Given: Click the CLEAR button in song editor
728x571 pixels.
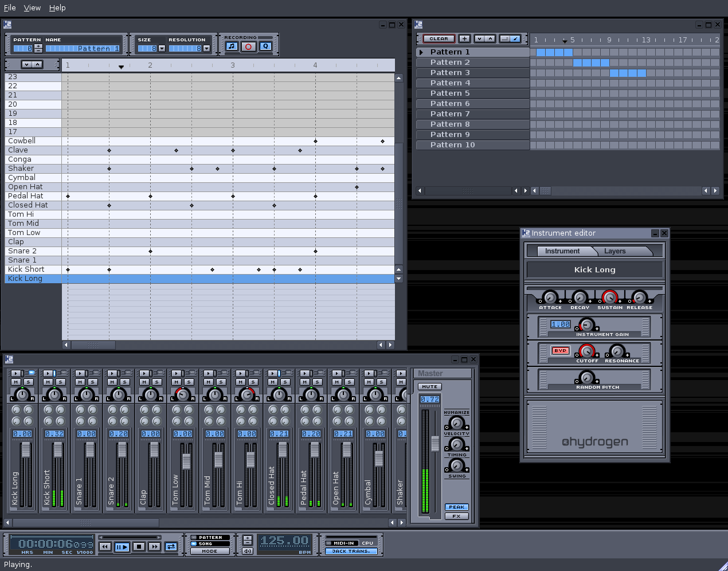Looking at the screenshot, I should tap(439, 39).
